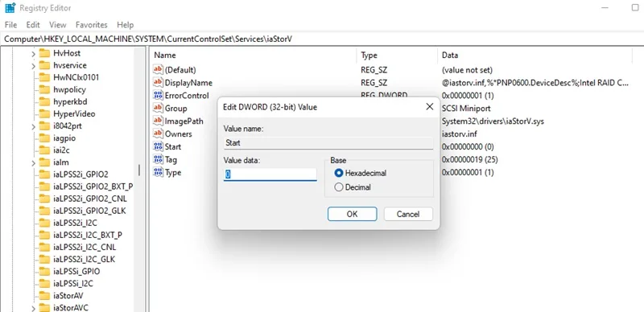
Task: Select the Hexadecimal base option
Action: pos(339,173)
